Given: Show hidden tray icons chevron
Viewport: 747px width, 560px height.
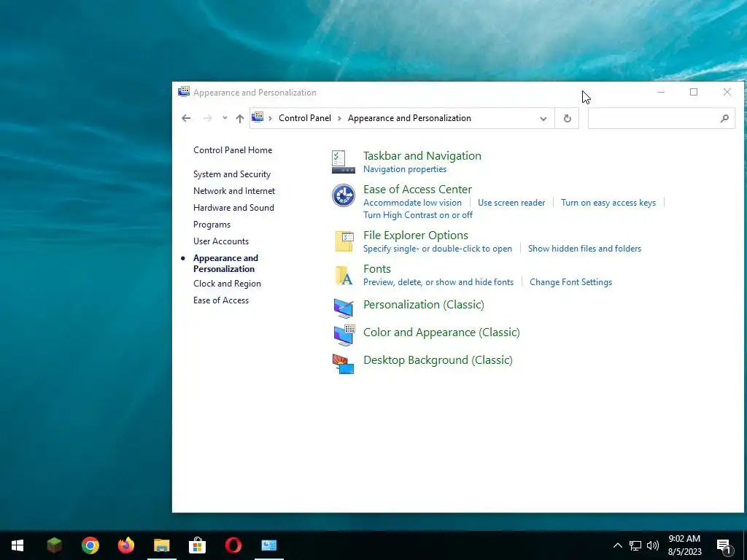Looking at the screenshot, I should (x=617, y=545).
